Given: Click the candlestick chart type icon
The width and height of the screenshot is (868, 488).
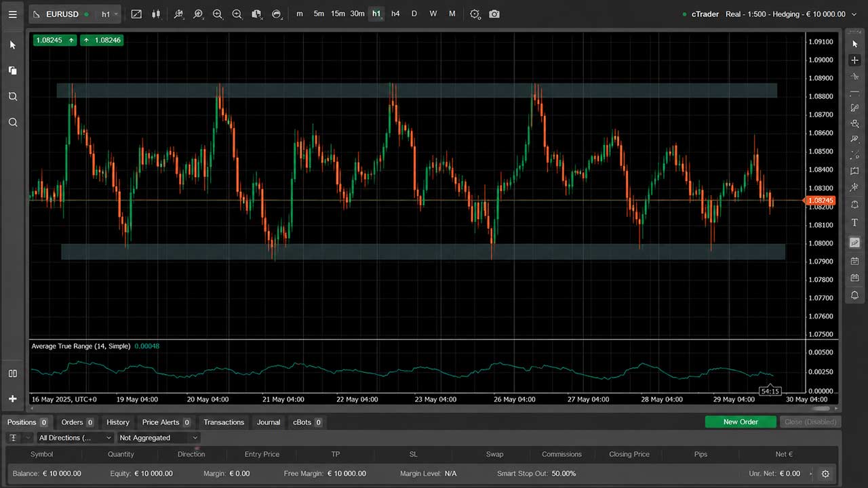Looking at the screenshot, I should (x=156, y=14).
